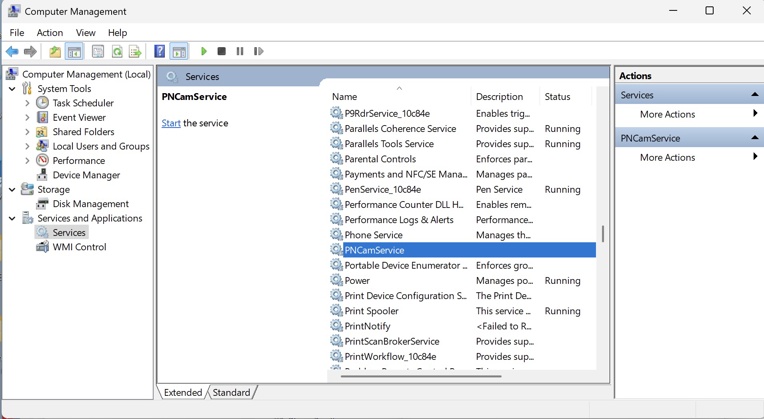Sort by the Description column header
This screenshot has width=764, height=419.
(506, 96)
